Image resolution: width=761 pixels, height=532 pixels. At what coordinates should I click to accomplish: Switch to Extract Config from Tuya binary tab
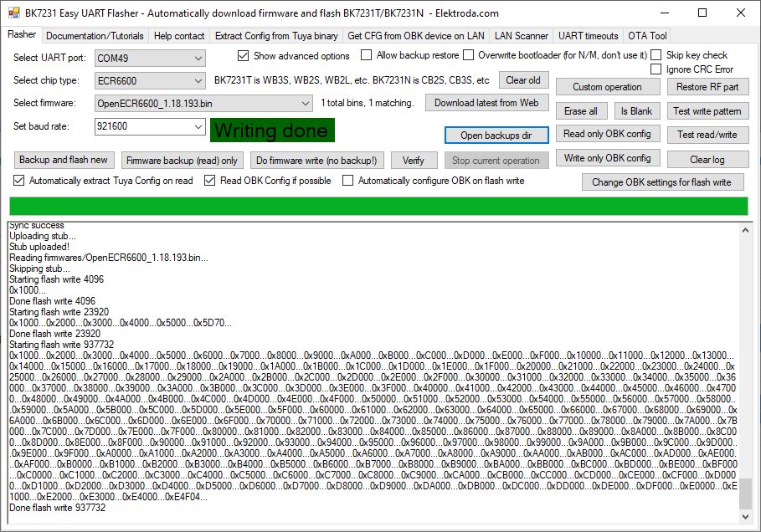pos(276,36)
